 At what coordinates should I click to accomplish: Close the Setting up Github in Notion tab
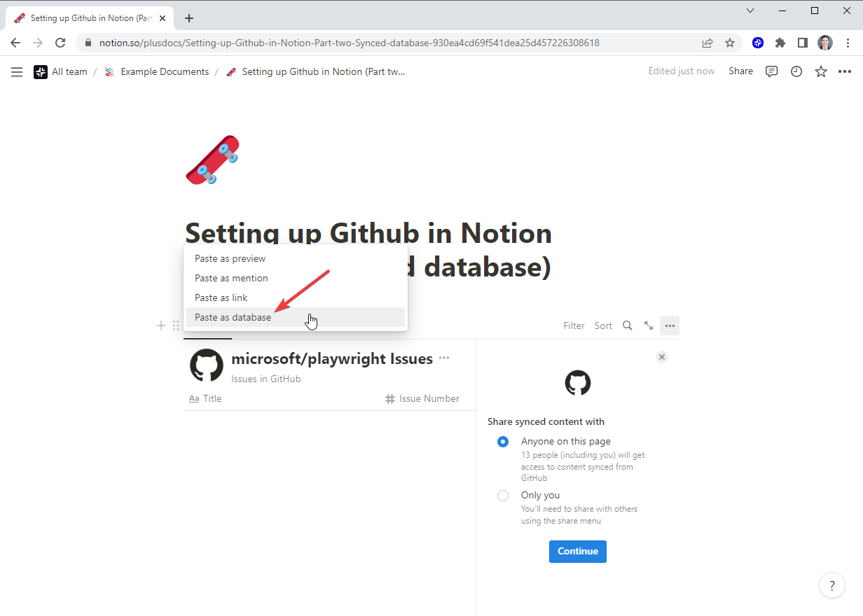pyautogui.click(x=163, y=18)
